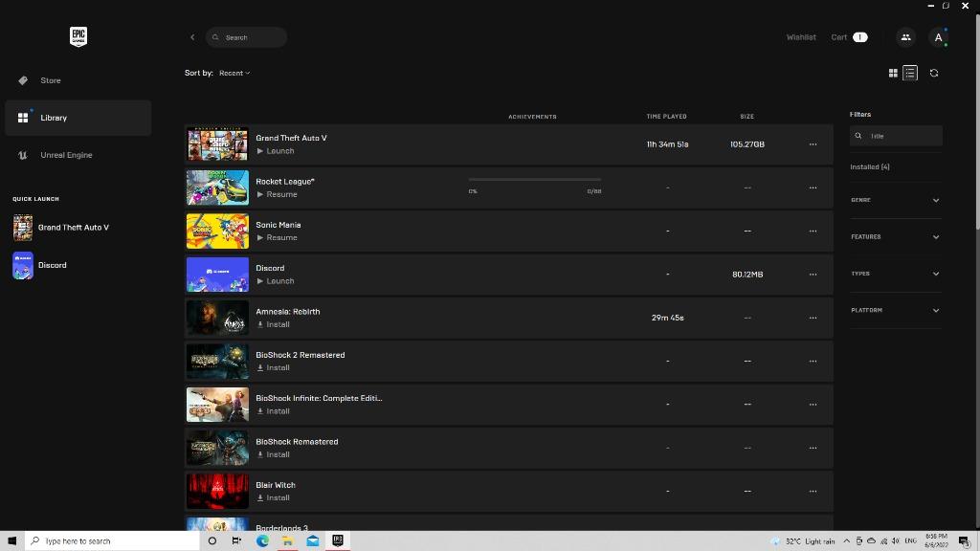Click the Epic Games logo

78,36
